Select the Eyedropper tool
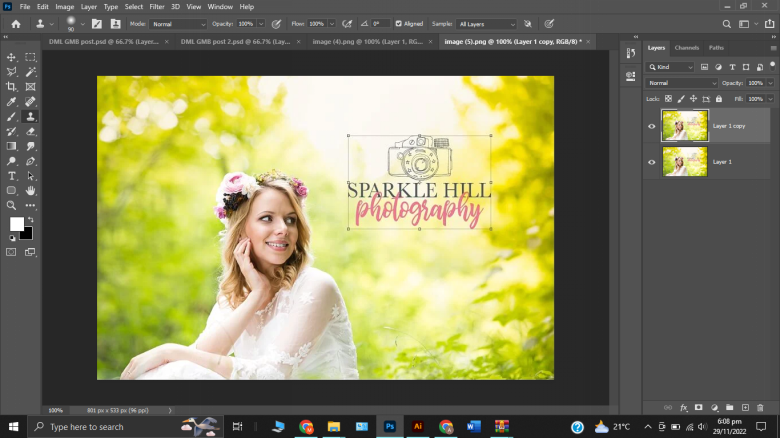780x439 pixels. click(x=11, y=102)
